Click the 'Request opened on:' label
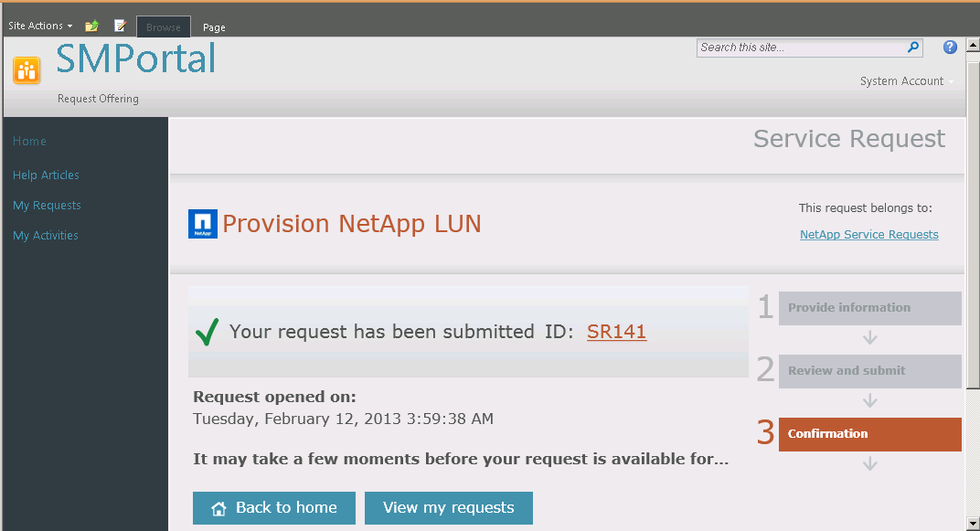Viewport: 980px width, 531px height. pyautogui.click(x=274, y=397)
